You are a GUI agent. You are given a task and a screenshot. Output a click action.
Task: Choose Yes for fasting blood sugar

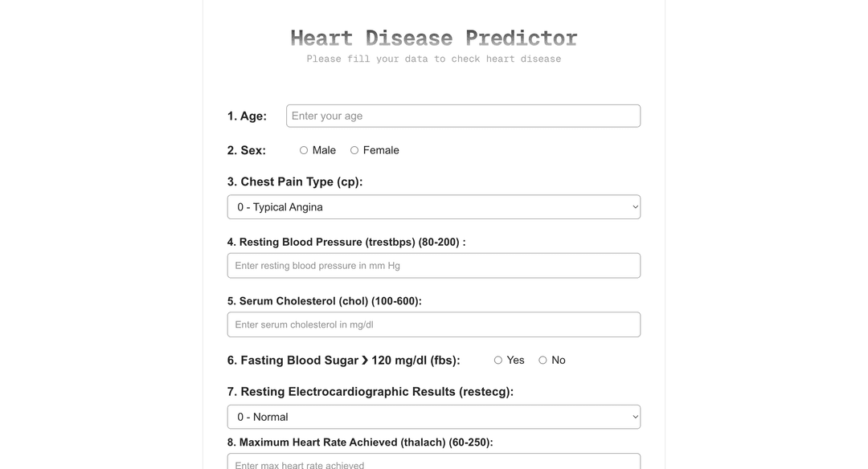(497, 360)
